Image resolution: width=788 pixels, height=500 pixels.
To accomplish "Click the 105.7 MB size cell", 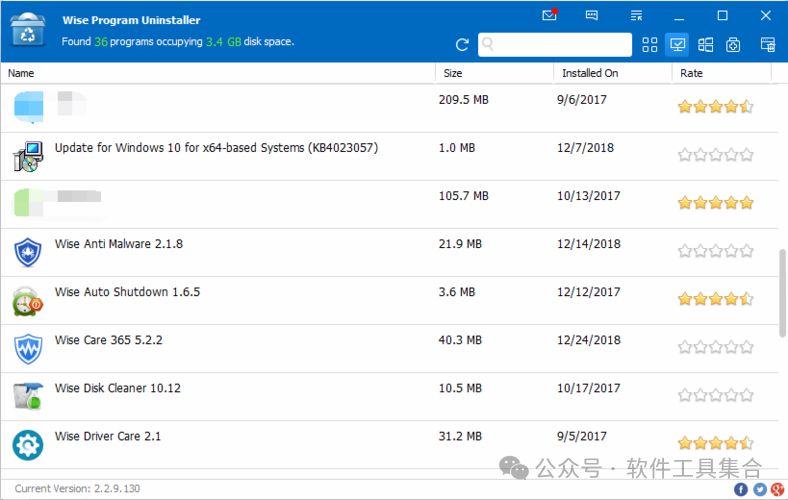I will [463, 196].
